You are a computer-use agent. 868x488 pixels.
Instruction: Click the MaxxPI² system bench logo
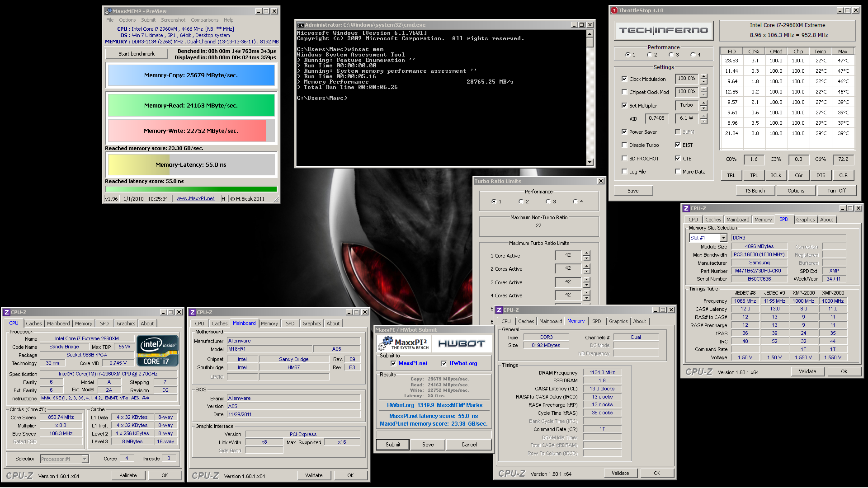pos(403,343)
